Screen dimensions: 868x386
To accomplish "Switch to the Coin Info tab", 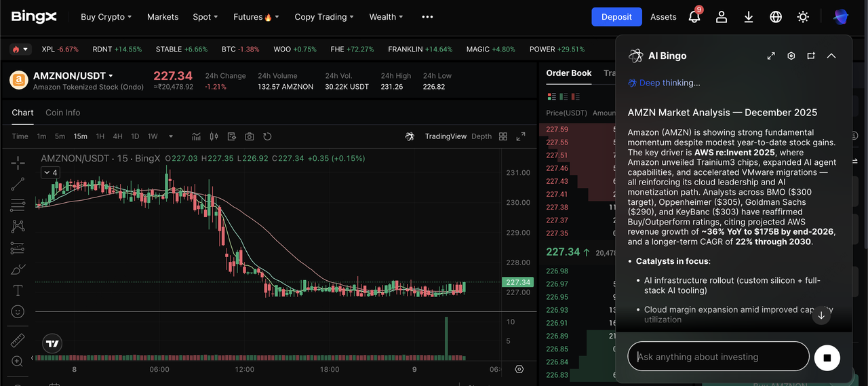I will (x=62, y=113).
